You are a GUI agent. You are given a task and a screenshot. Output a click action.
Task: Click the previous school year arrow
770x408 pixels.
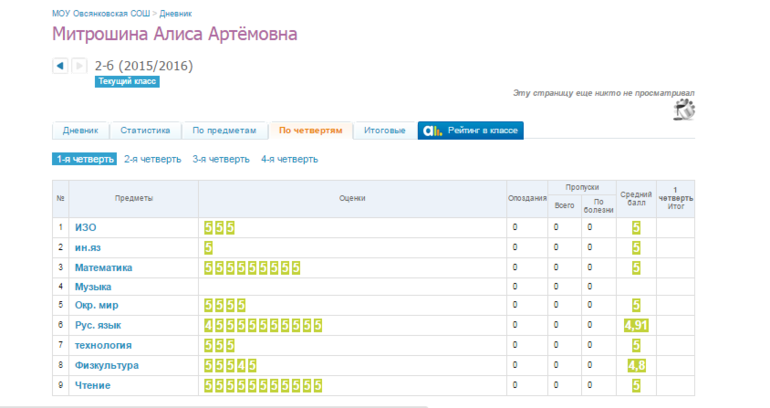click(x=59, y=66)
